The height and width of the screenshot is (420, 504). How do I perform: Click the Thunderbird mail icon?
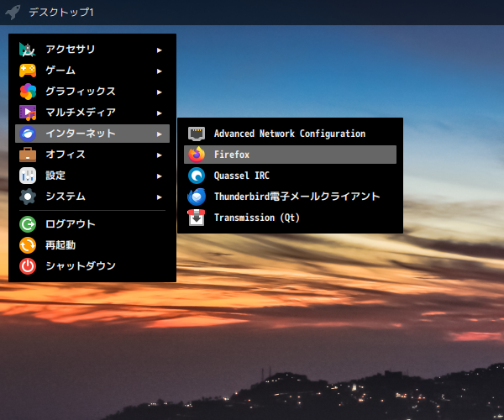coord(197,197)
